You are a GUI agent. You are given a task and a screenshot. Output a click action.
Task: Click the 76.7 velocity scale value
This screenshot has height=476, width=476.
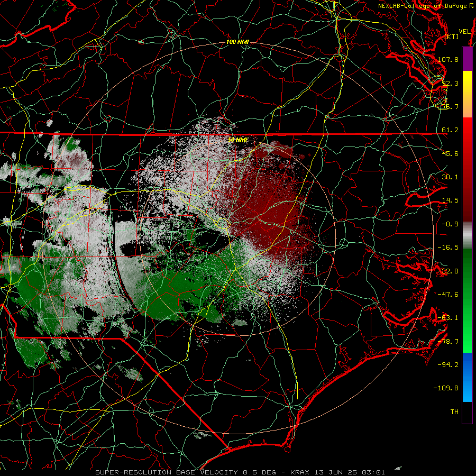tap(450, 106)
